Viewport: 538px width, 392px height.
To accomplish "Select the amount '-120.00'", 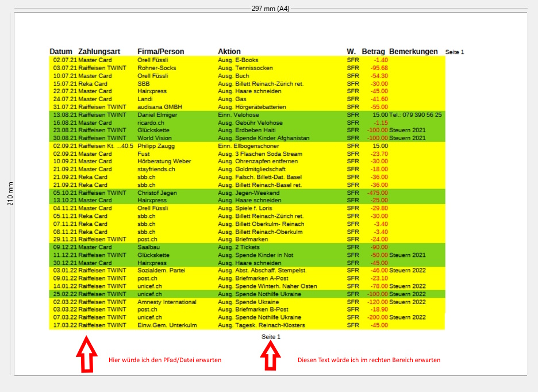I will [378, 302].
